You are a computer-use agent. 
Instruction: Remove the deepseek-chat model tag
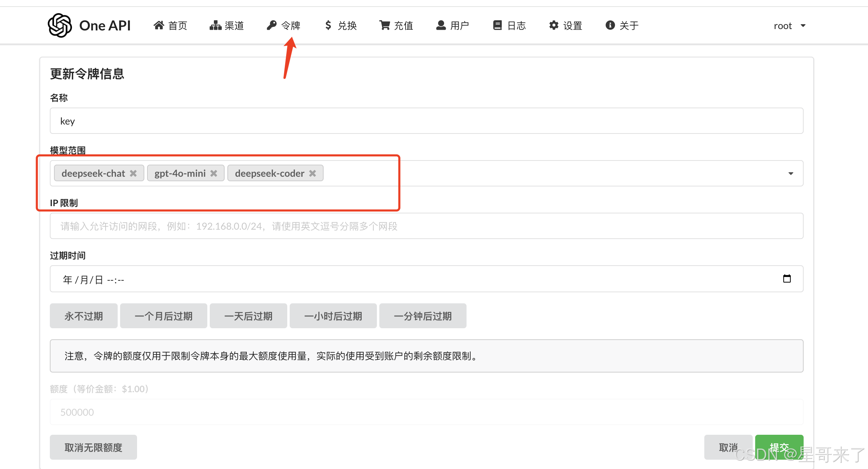(133, 173)
